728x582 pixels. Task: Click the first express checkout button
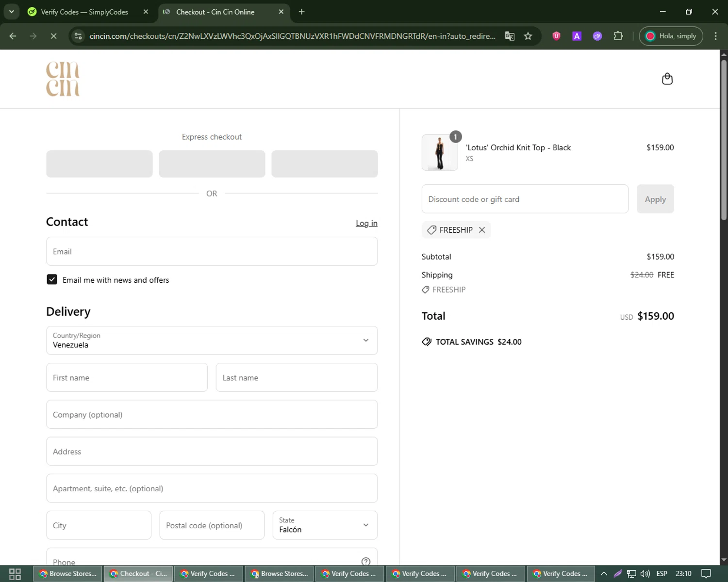tap(99, 164)
